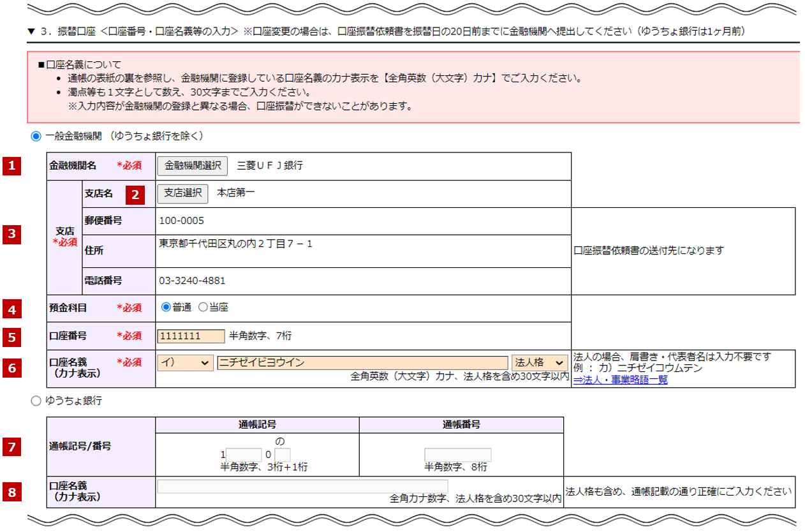Open the 法人格 dropdown
Viewport: 805px width, 532px height.
pos(539,363)
